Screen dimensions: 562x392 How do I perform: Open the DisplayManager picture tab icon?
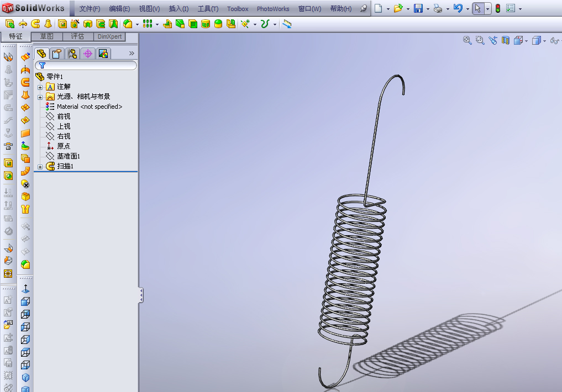tap(103, 54)
